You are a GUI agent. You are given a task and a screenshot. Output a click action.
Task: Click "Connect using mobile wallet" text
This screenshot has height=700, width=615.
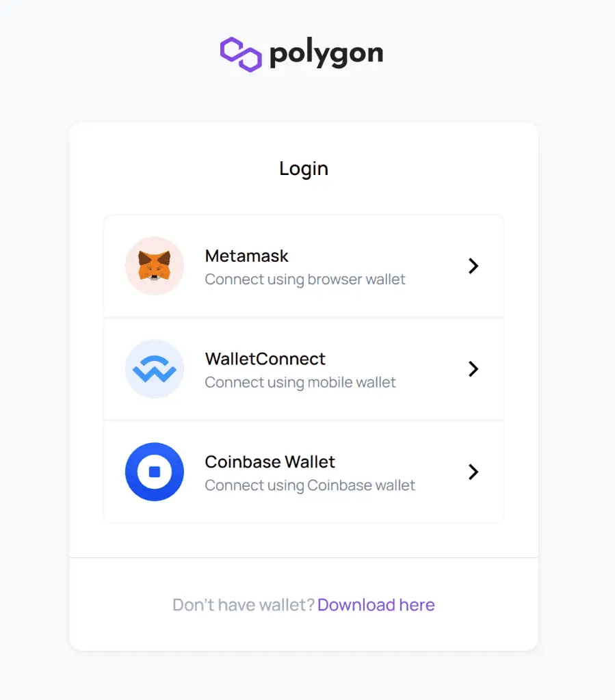(300, 383)
